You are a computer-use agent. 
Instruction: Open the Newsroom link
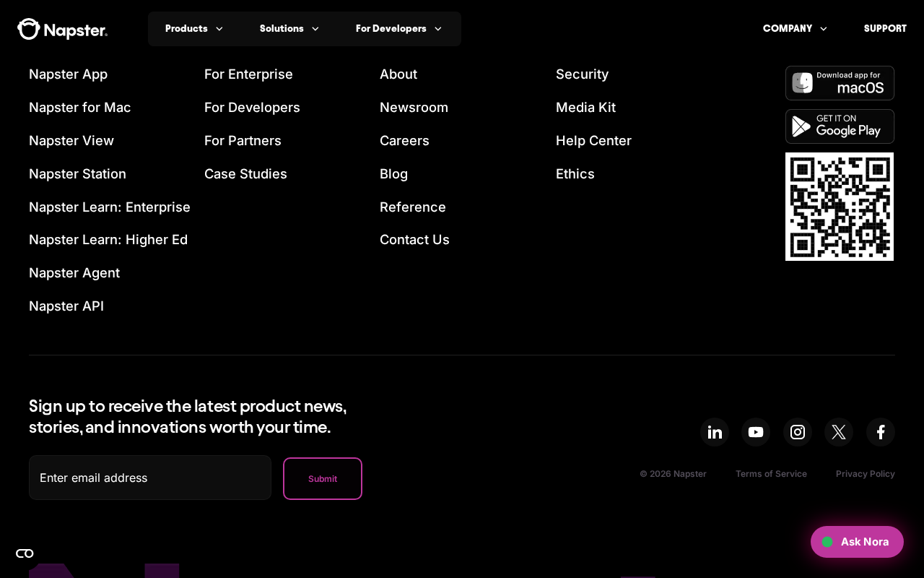(414, 108)
